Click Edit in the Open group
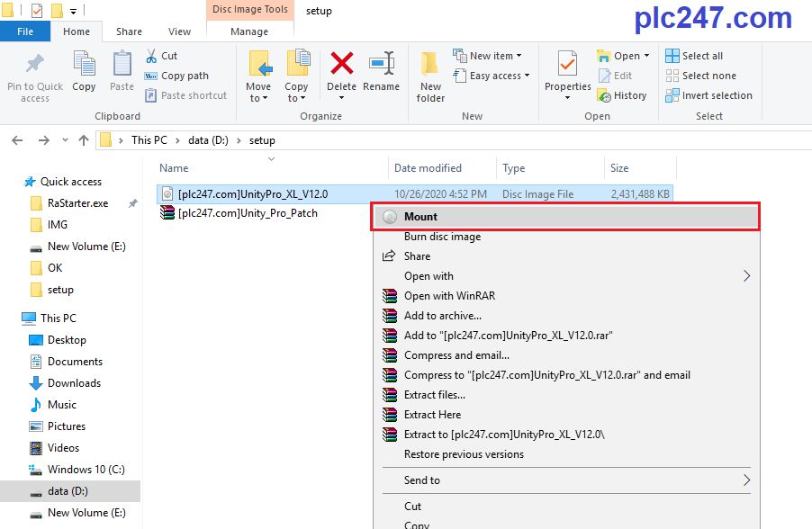 pos(615,76)
